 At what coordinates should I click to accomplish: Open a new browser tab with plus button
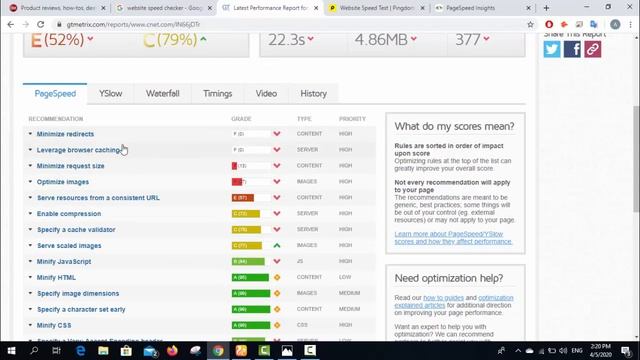pyautogui.click(x=546, y=8)
